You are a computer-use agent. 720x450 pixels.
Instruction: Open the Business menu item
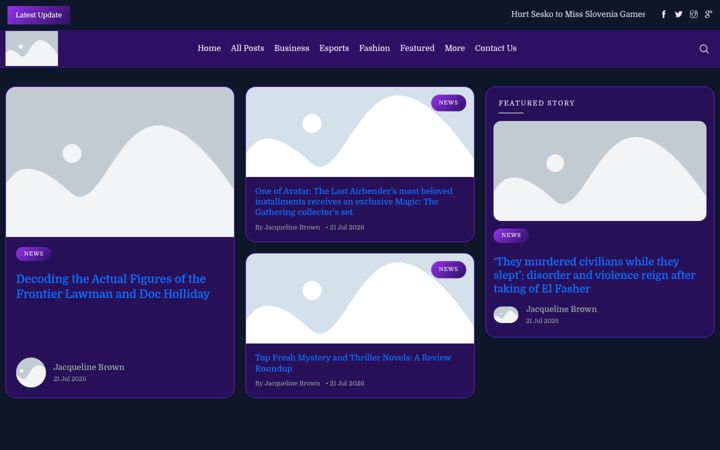click(x=292, y=48)
